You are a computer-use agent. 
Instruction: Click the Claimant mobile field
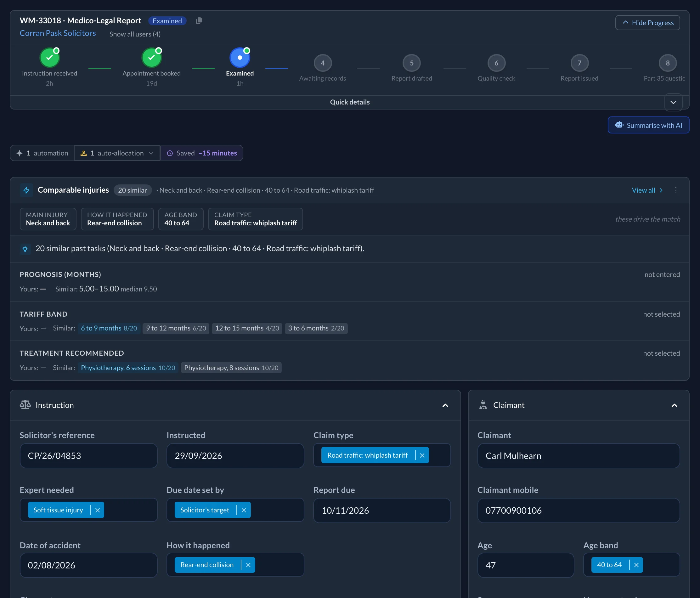pos(579,511)
